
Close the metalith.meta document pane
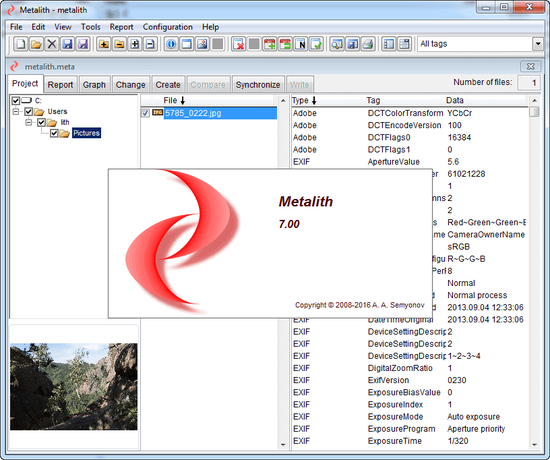(531, 66)
